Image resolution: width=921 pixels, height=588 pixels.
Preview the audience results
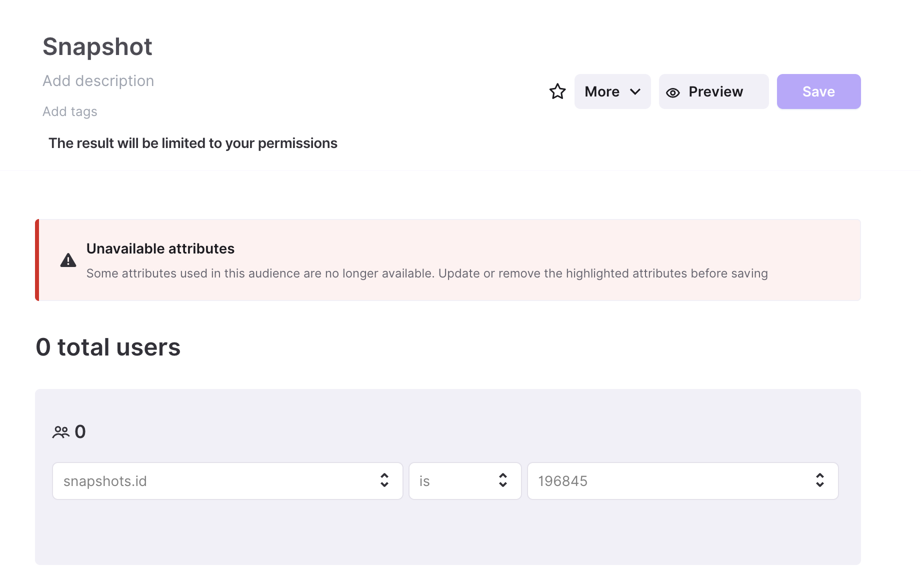713,91
